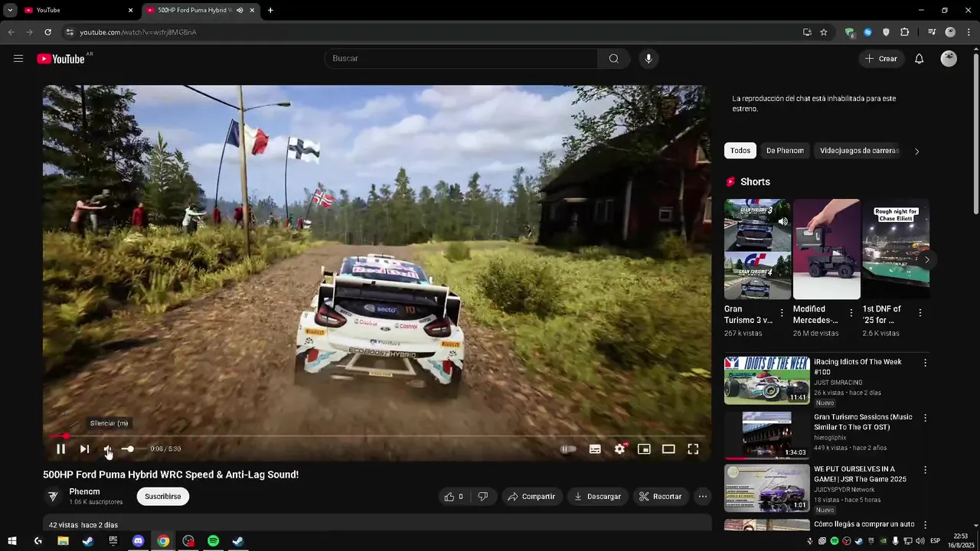Switch to theater mode view

coord(668,449)
